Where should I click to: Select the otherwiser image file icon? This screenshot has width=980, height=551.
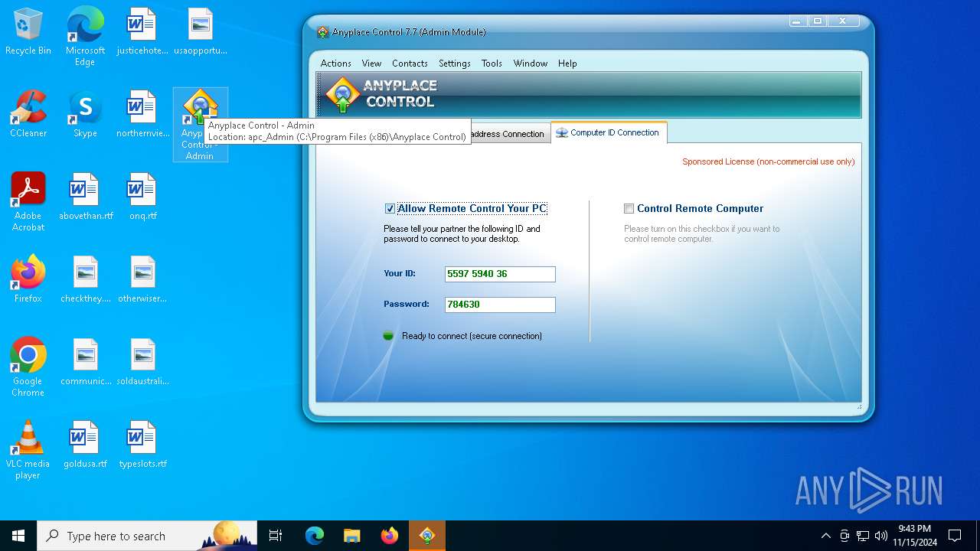pos(142,280)
